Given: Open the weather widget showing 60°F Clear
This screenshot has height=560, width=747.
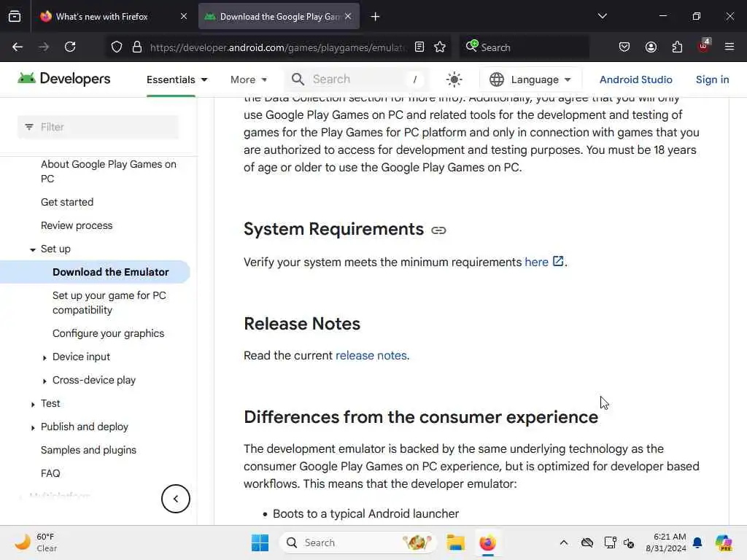Looking at the screenshot, I should click(x=36, y=542).
